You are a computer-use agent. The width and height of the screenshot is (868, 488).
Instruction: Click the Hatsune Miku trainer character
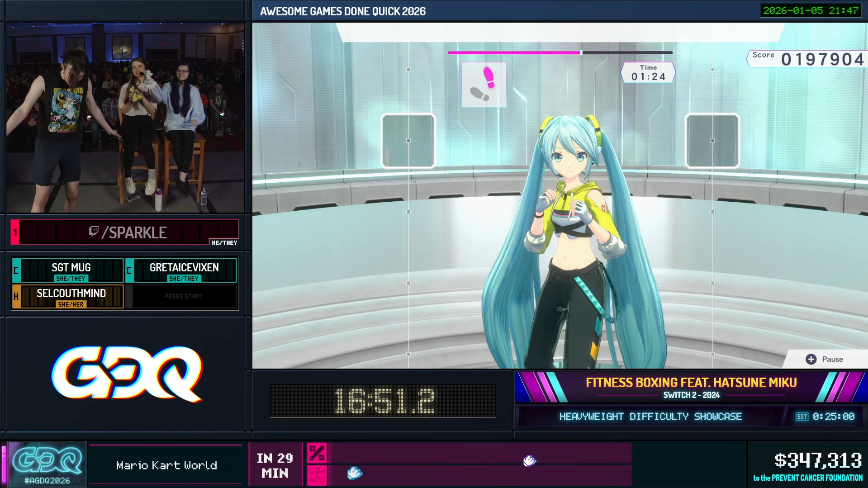[574, 242]
